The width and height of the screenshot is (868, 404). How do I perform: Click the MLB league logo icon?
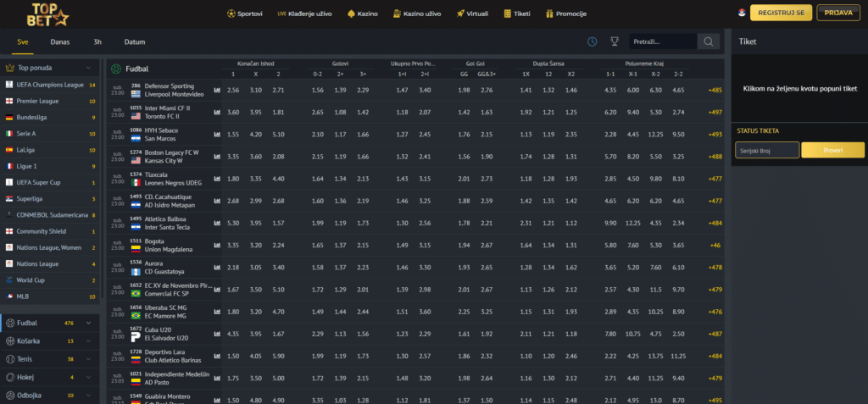pyautogui.click(x=8, y=296)
